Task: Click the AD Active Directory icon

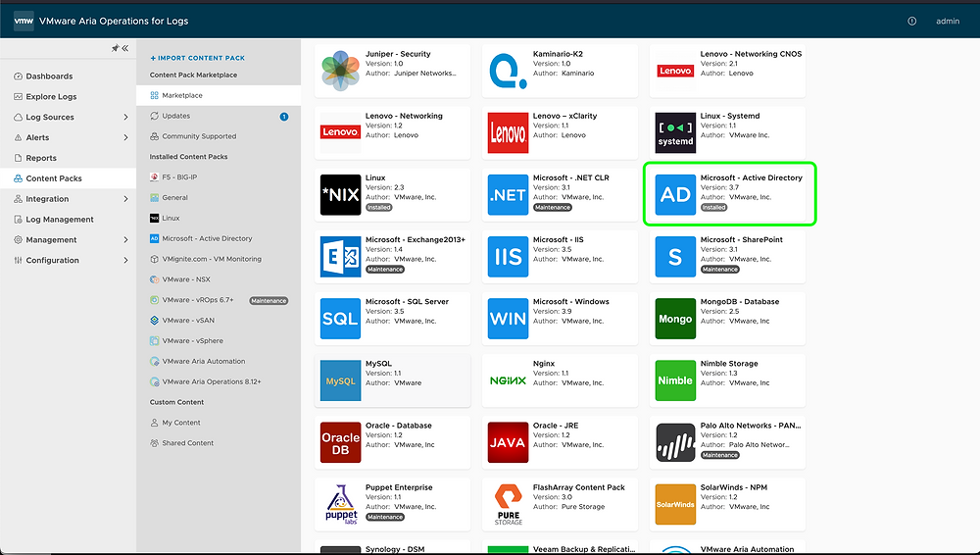Action: [x=675, y=194]
